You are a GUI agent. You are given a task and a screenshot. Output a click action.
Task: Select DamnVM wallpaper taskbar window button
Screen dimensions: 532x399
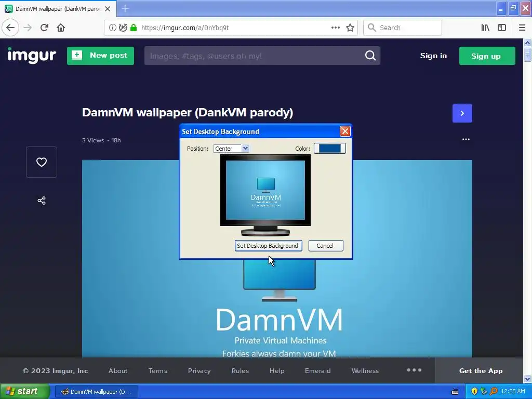pos(97,392)
